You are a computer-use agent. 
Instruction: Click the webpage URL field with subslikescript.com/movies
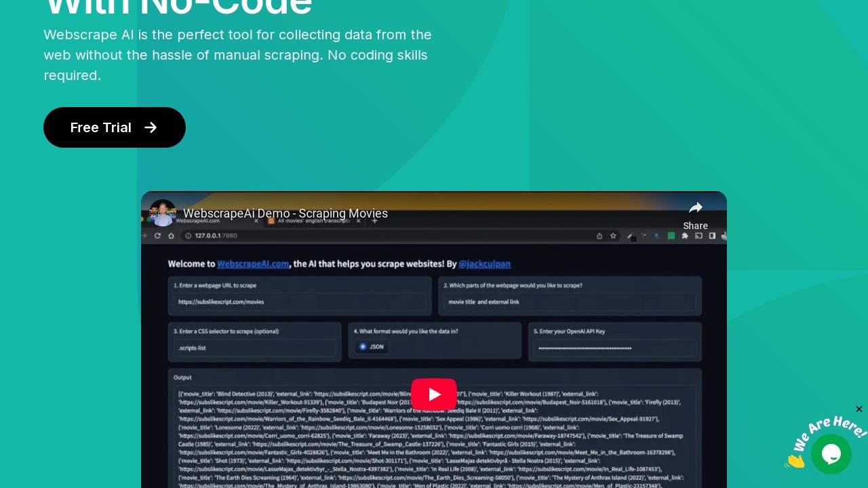coord(300,302)
